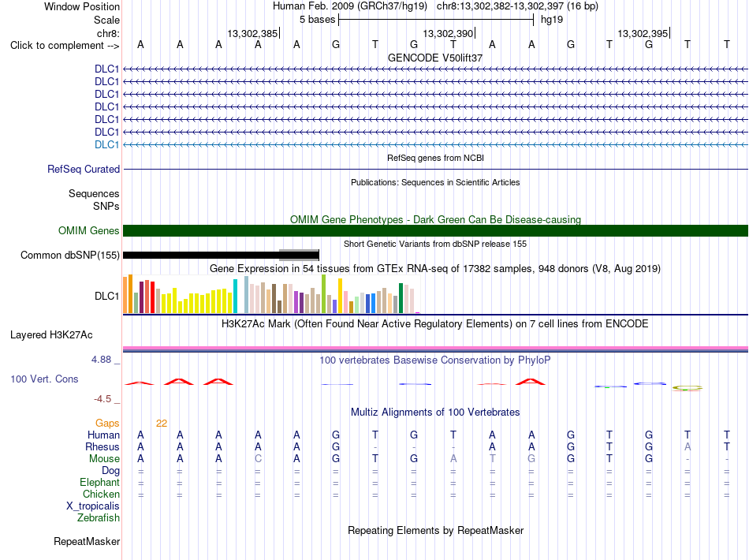This screenshot has height=560, width=749.
Task: Click the Layered H3K27Ac track label
Action: [x=51, y=335]
